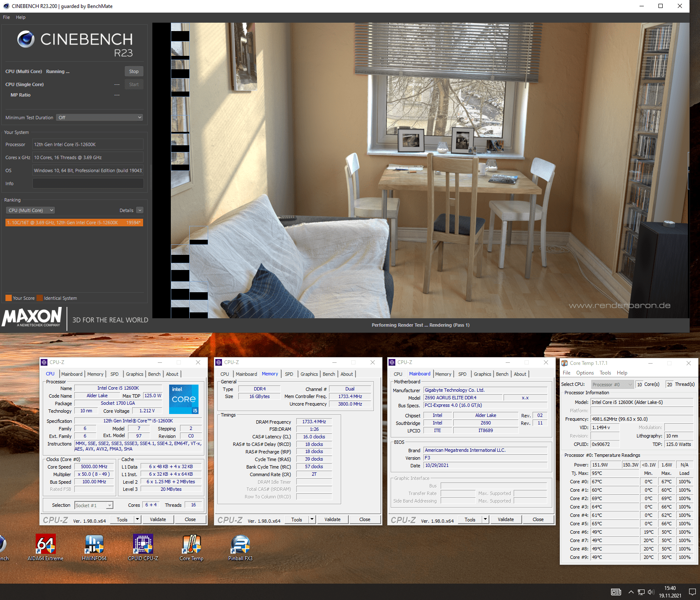Click the Core Speed value 5000.00 MHz

coord(94,467)
